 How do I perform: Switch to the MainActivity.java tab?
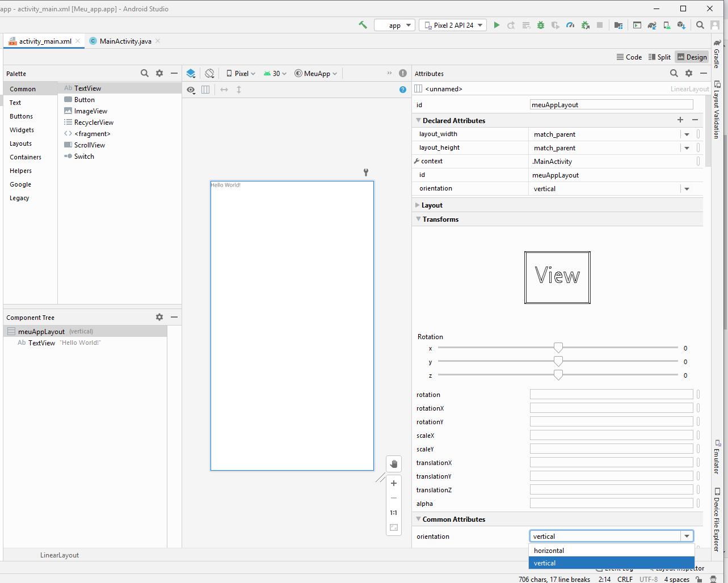coord(125,41)
